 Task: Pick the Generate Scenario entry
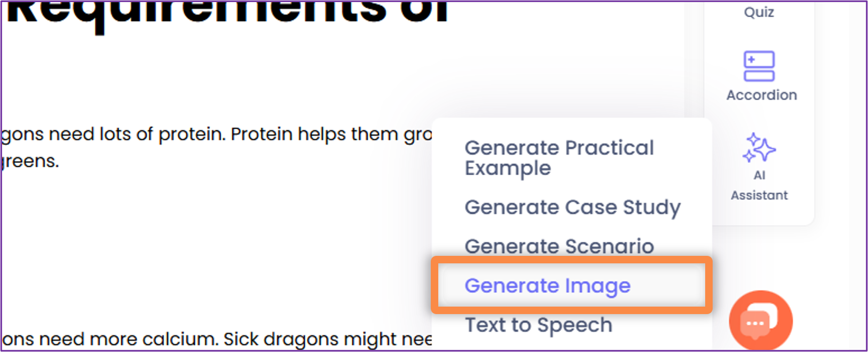559,246
